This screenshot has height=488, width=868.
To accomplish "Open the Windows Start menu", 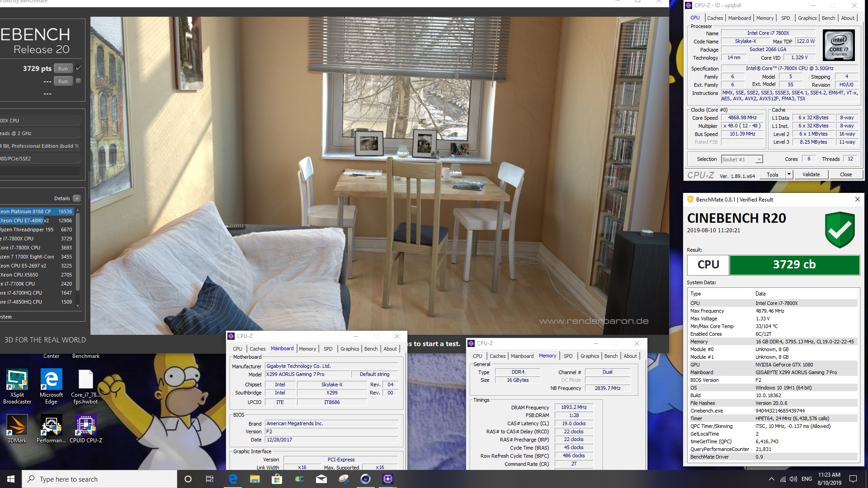I will click(11, 479).
